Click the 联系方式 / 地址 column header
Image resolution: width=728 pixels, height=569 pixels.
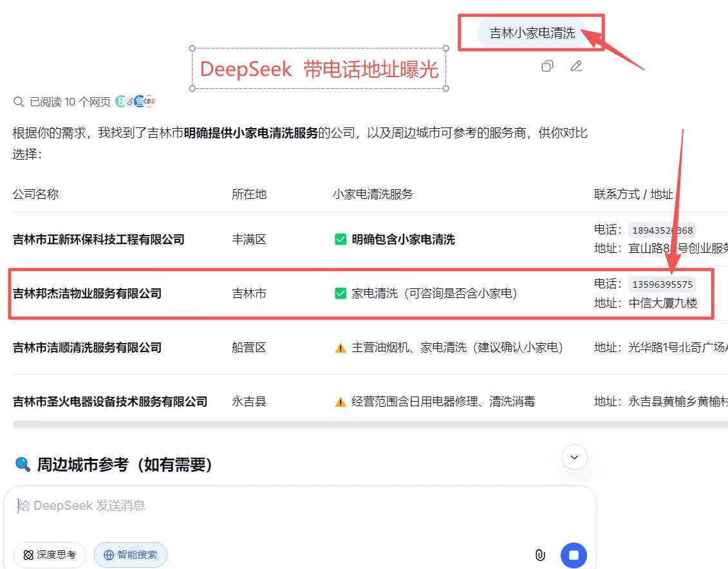click(633, 194)
